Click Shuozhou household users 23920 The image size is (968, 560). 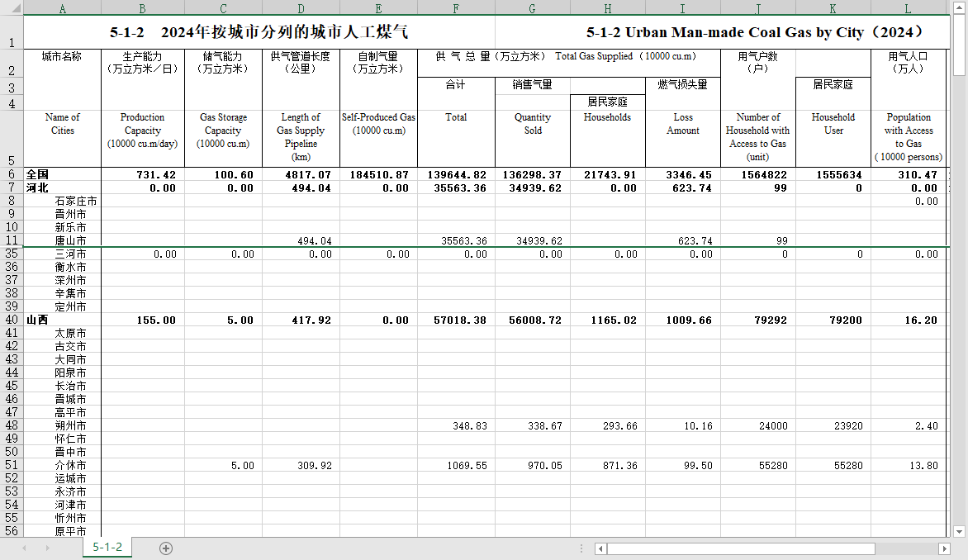(833, 425)
